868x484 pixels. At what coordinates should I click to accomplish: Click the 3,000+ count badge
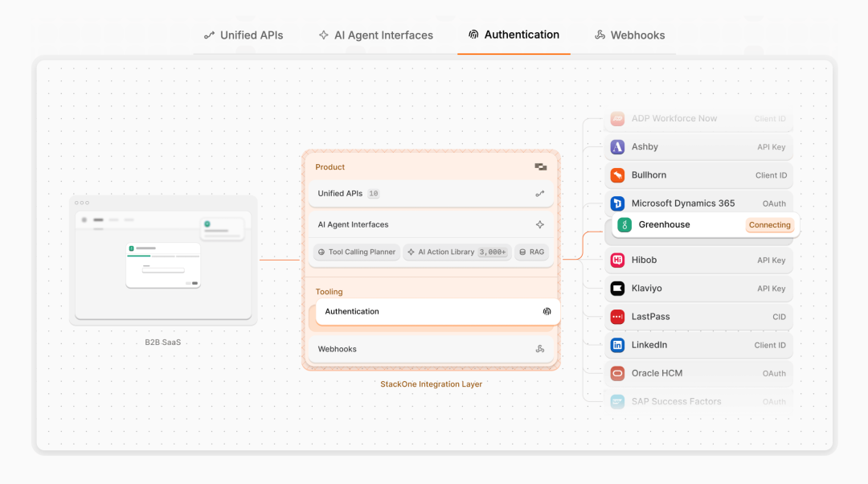(x=493, y=252)
